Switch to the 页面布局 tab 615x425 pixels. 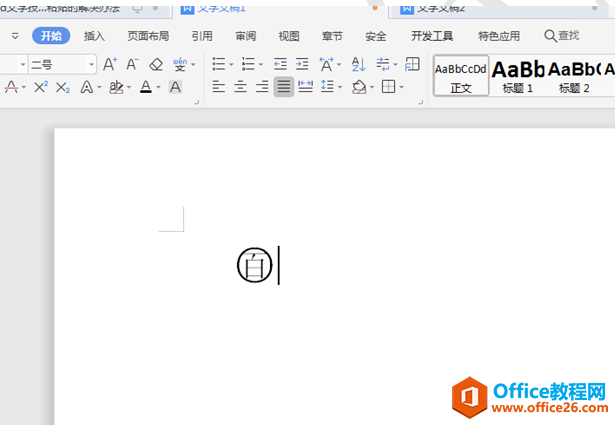(148, 35)
